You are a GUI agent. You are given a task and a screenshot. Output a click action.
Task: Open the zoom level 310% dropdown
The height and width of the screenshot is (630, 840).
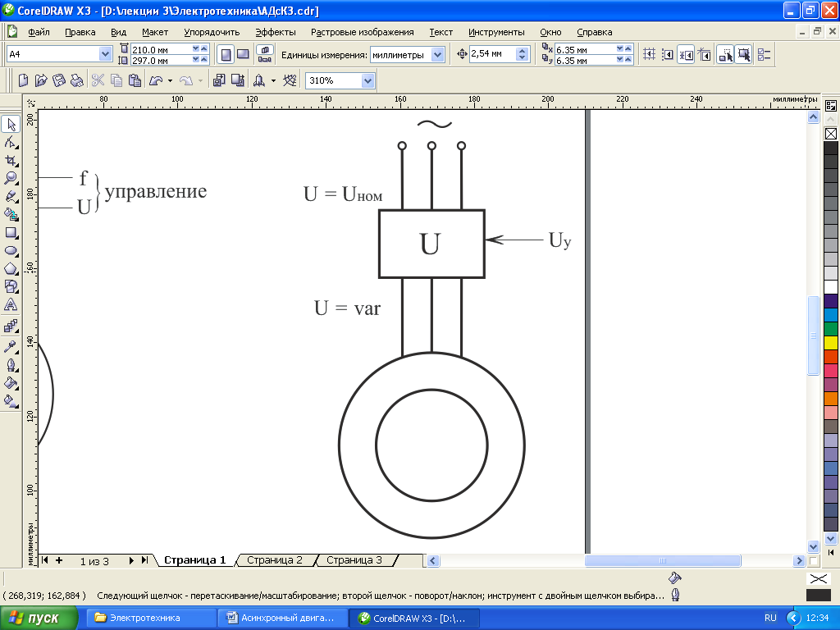tap(367, 80)
